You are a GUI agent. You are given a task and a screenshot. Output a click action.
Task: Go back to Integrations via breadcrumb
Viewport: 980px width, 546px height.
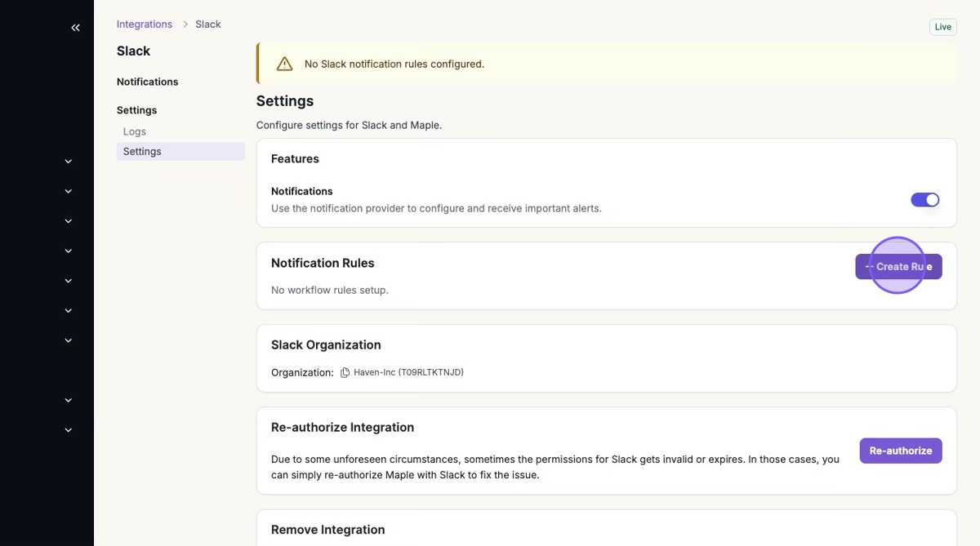[145, 24]
